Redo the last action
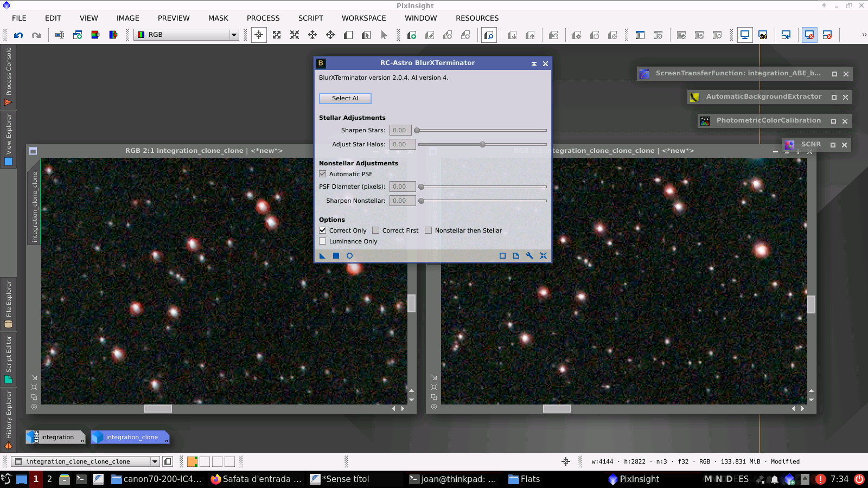868x488 pixels. pos(36,35)
